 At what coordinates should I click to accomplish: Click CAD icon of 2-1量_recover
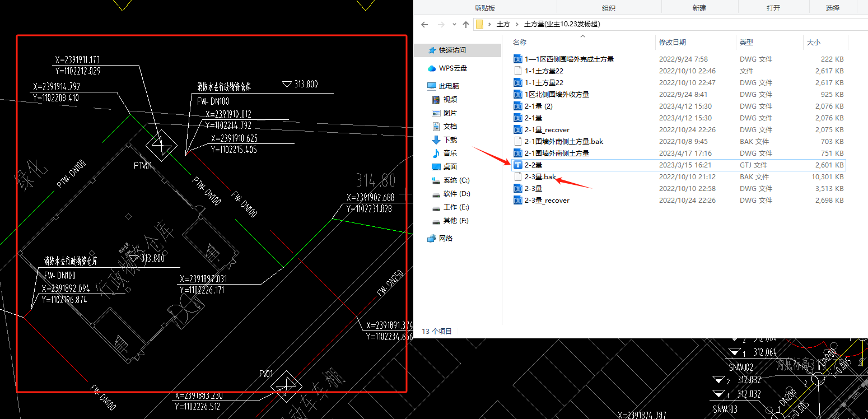pos(518,129)
